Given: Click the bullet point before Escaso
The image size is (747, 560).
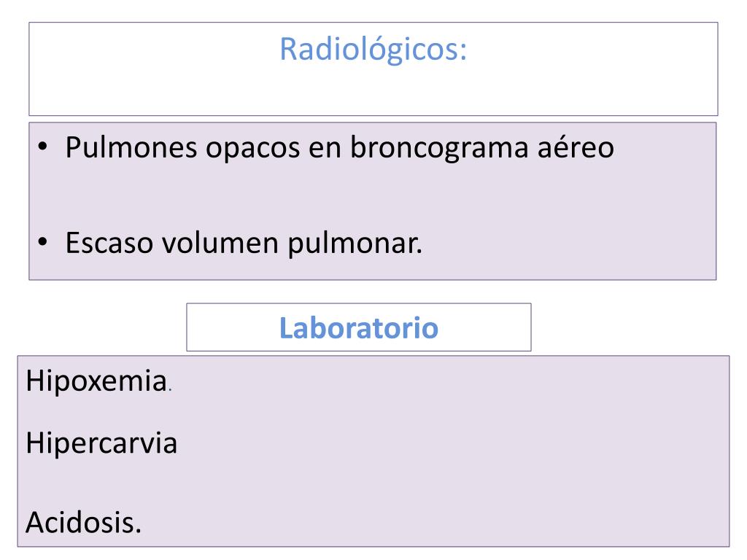Looking at the screenshot, I should tap(43, 242).
